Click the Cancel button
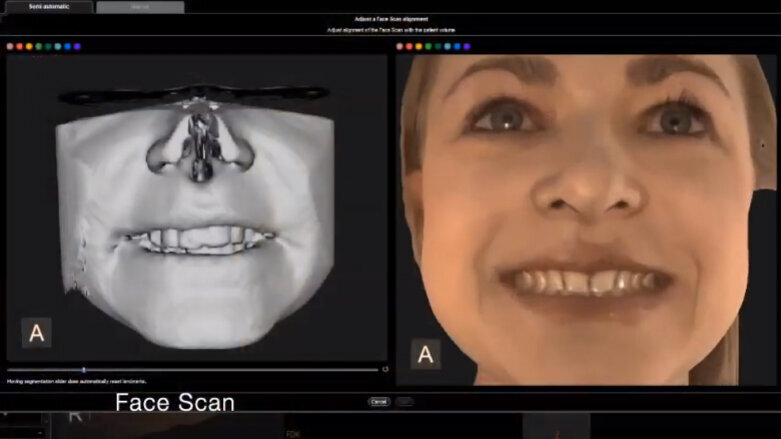The width and height of the screenshot is (781, 439). pos(379,402)
